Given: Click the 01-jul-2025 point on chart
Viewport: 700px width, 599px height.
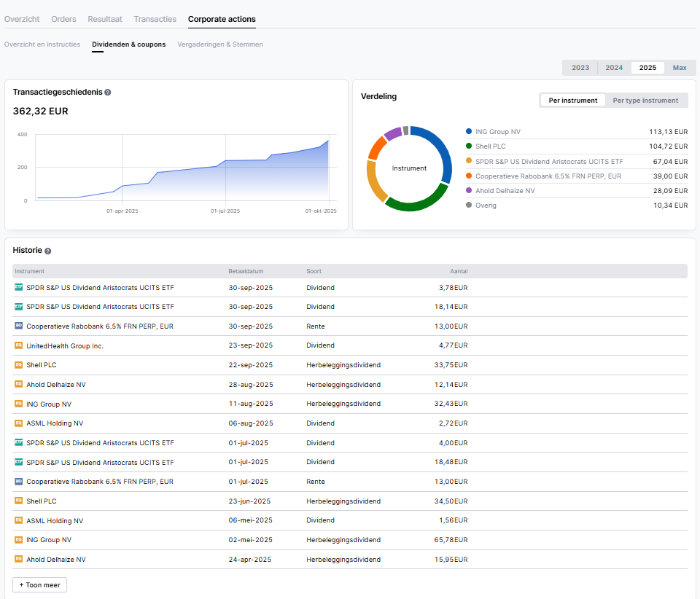Looking at the screenshot, I should (225, 160).
